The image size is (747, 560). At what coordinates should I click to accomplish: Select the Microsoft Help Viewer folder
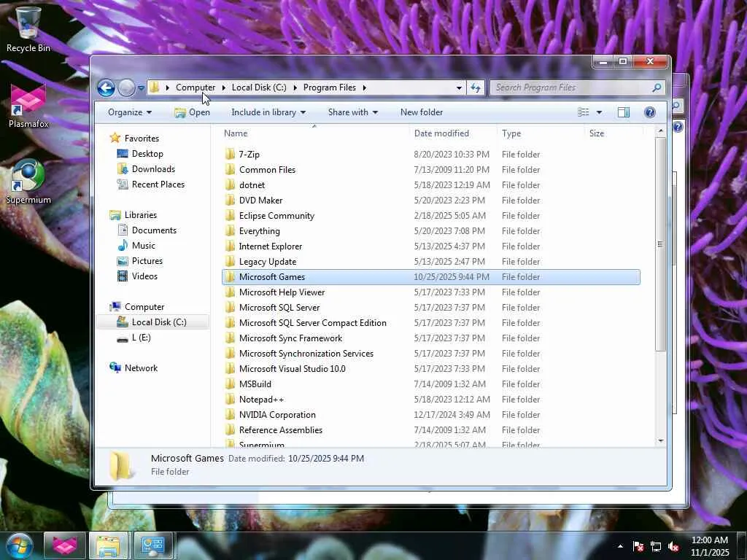(282, 292)
